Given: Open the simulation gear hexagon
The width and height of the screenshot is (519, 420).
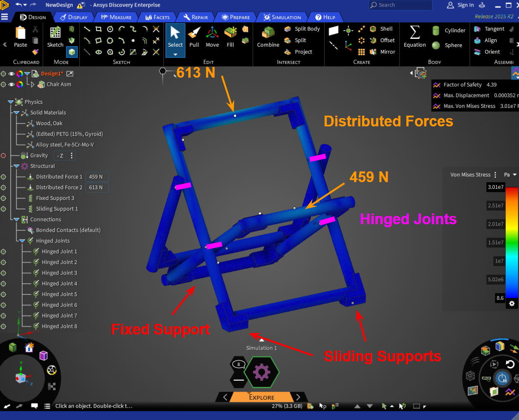Looking at the screenshot, I should [261, 373].
